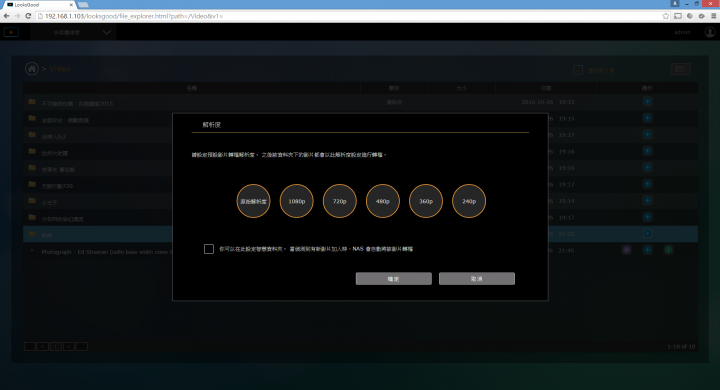This screenshot has width=720, height=390.
Task: Open the 不可能的任務：失控國度2015 folder
Action: [77, 104]
